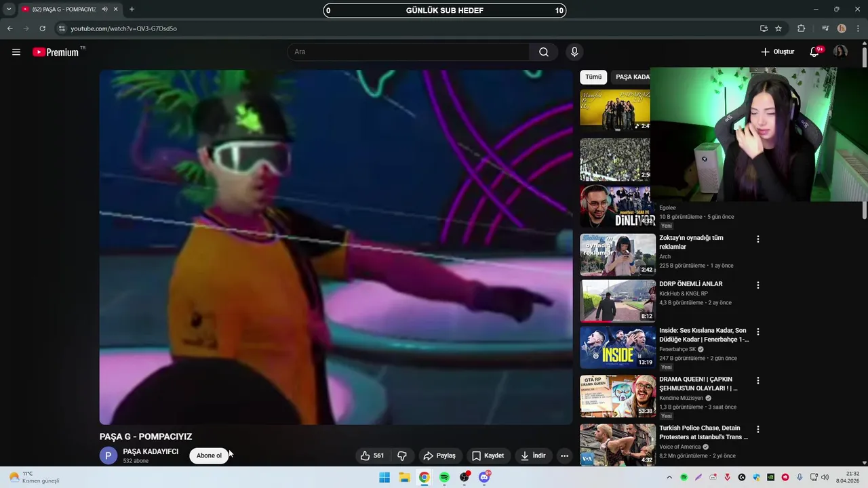
Task: Open more actions three-dot menu under video
Action: 564,455
